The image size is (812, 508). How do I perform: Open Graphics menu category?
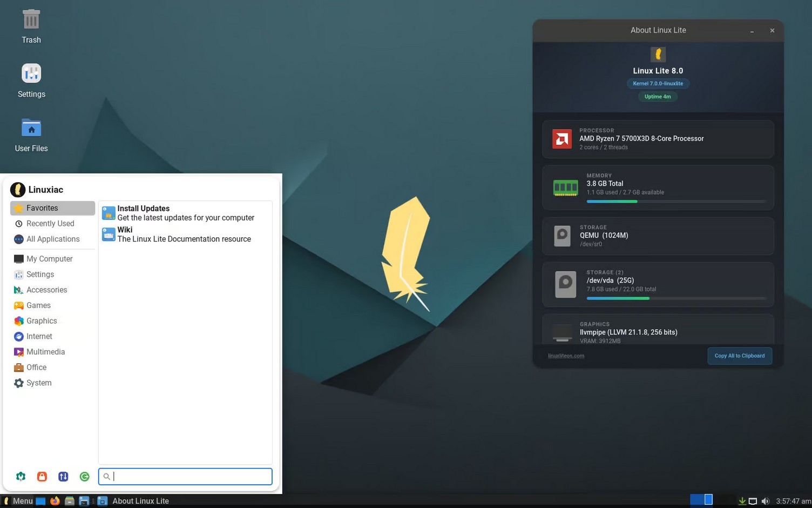tap(52, 321)
